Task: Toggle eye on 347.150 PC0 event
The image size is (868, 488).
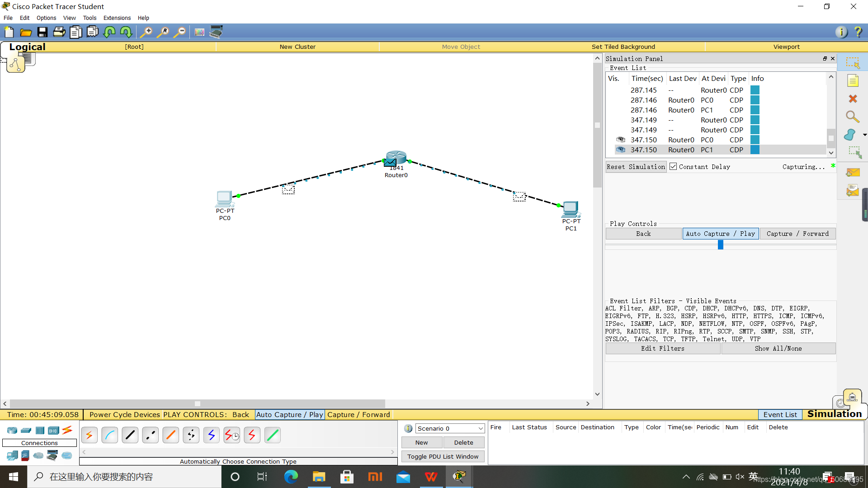Action: (621, 140)
